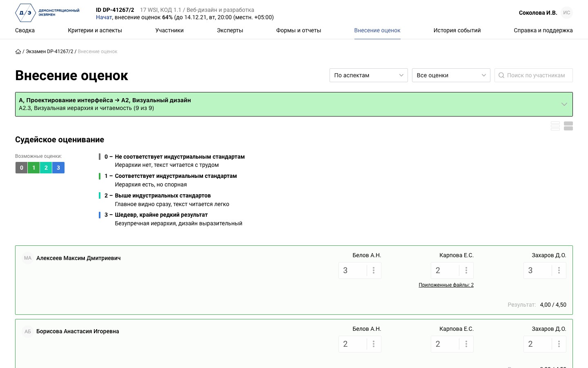Select the blue score 3 swatch
The width and height of the screenshot is (588, 368).
point(58,168)
